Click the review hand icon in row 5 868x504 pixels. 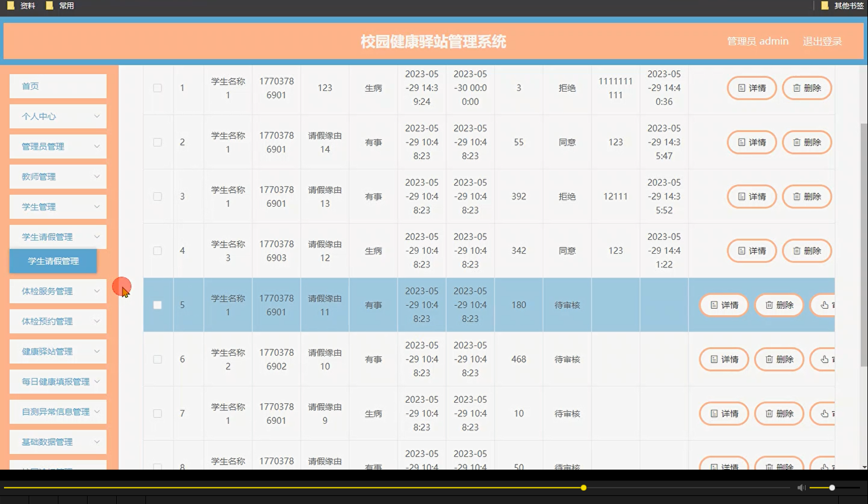824,305
